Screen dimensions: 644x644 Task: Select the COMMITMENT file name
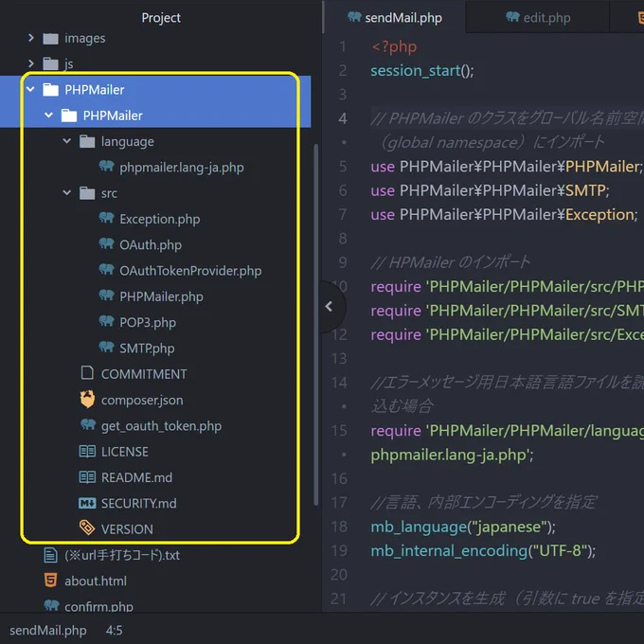[x=144, y=374]
